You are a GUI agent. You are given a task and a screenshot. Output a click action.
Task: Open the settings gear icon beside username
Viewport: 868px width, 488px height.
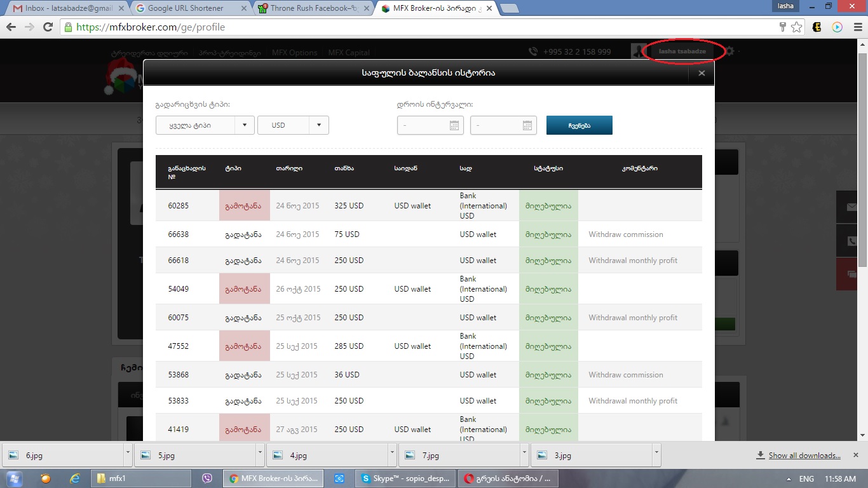(x=729, y=51)
